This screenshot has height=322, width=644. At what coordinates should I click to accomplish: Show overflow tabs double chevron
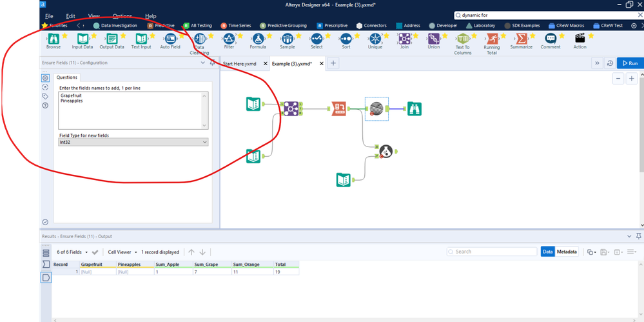tap(597, 63)
